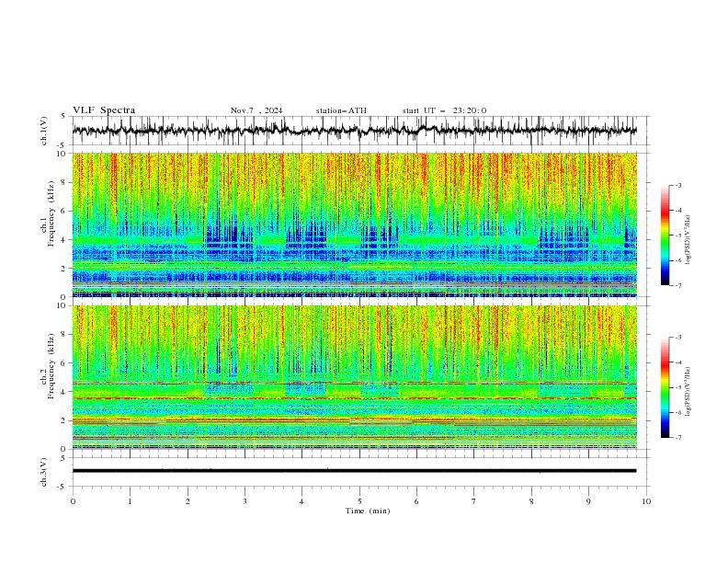
Task: Click the ch.1 spectrogram panel
Action: point(354,224)
